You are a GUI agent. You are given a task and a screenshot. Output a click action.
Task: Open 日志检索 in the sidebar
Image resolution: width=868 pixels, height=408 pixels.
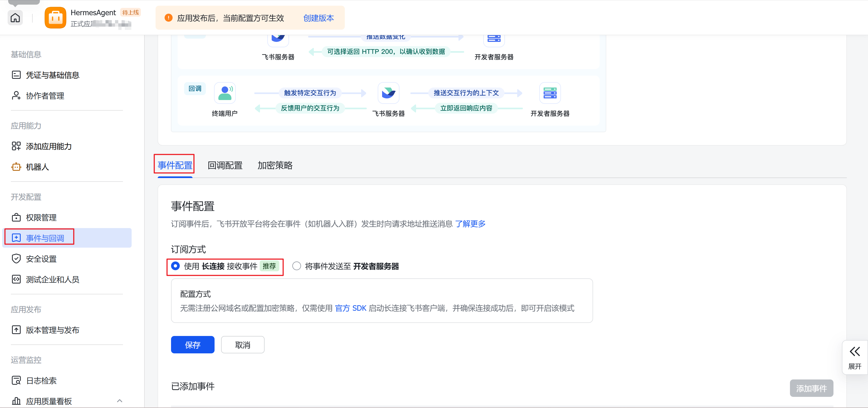(67, 380)
